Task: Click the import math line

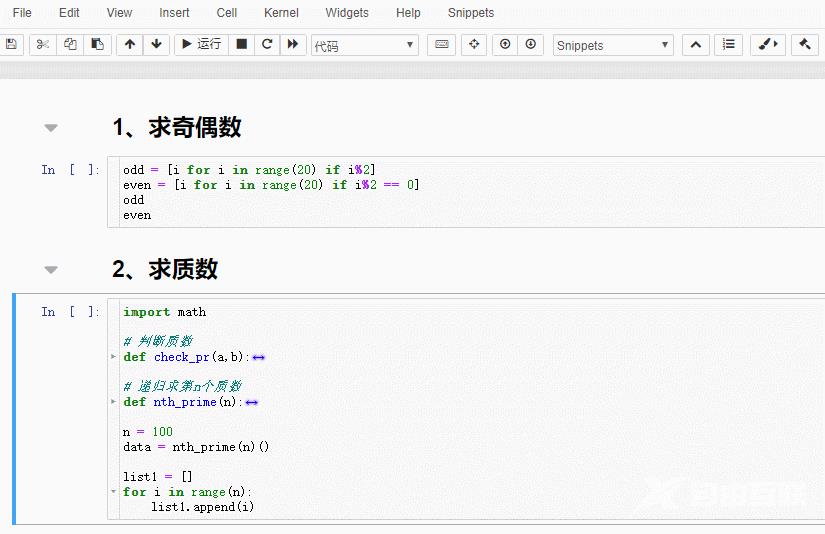Action: point(165,312)
